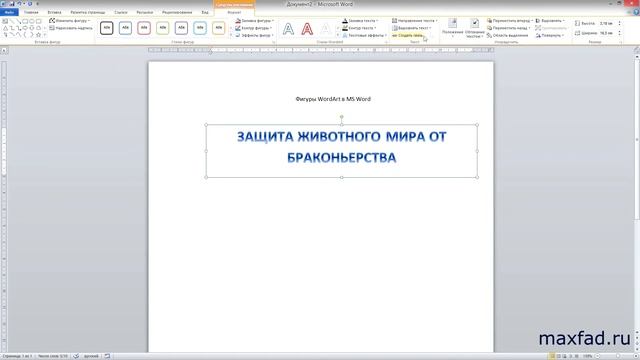Screen dimensions: 640x360
Task: Select the text box shape icon in gallery
Action: click(5, 21)
